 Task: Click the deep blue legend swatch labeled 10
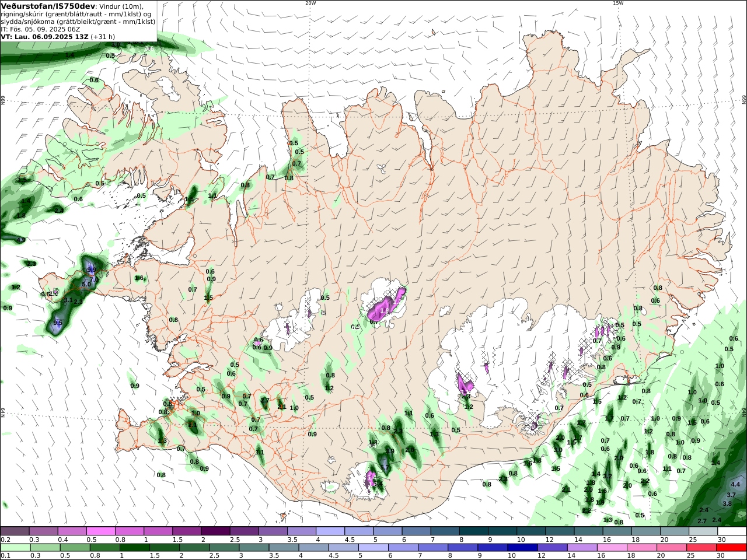[x=521, y=548]
